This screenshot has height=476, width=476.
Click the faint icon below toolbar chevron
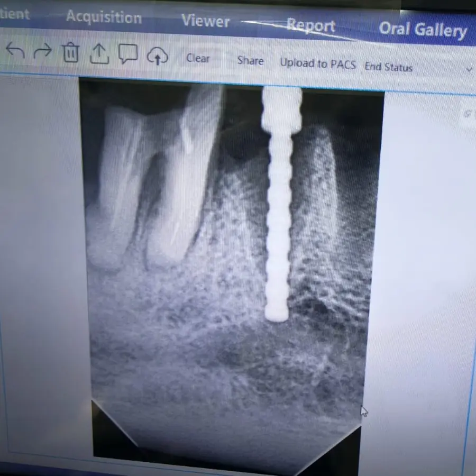469,114
